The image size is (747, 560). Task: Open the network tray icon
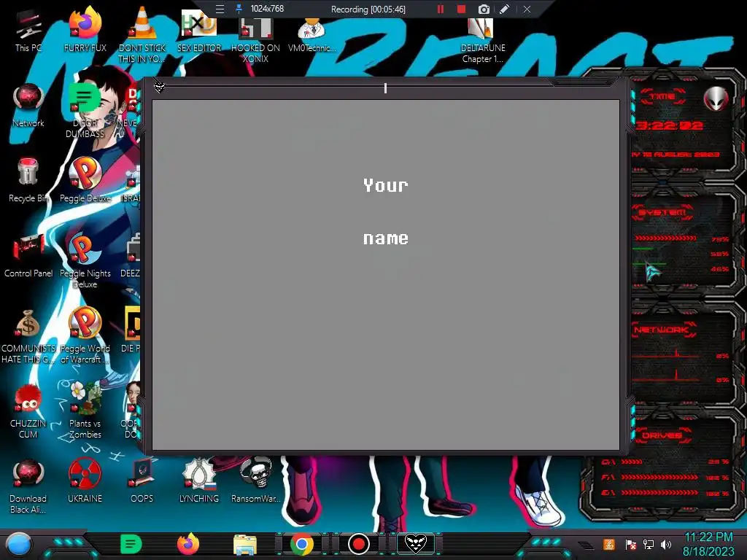pos(649,544)
